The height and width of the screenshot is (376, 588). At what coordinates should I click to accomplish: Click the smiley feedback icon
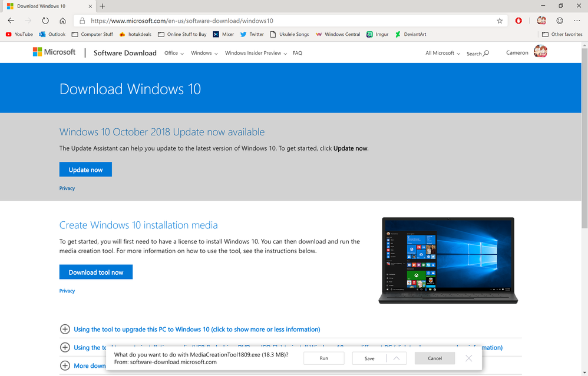[x=560, y=21]
